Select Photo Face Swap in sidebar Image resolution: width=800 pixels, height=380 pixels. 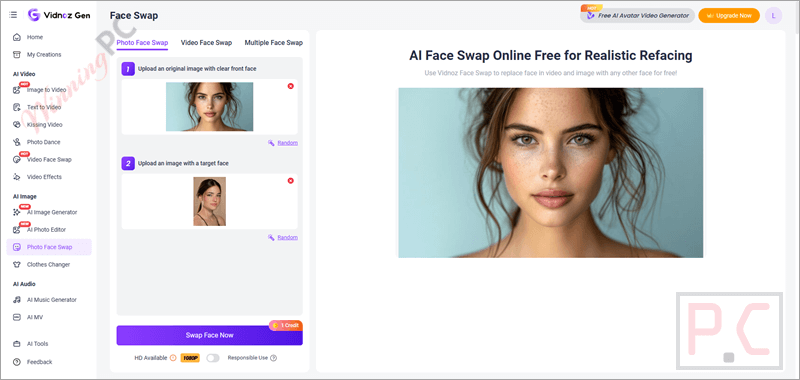pos(49,247)
